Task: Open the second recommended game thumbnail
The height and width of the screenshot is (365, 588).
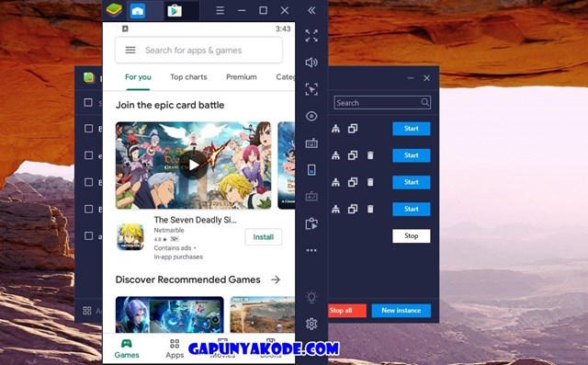Action: tap(263, 314)
